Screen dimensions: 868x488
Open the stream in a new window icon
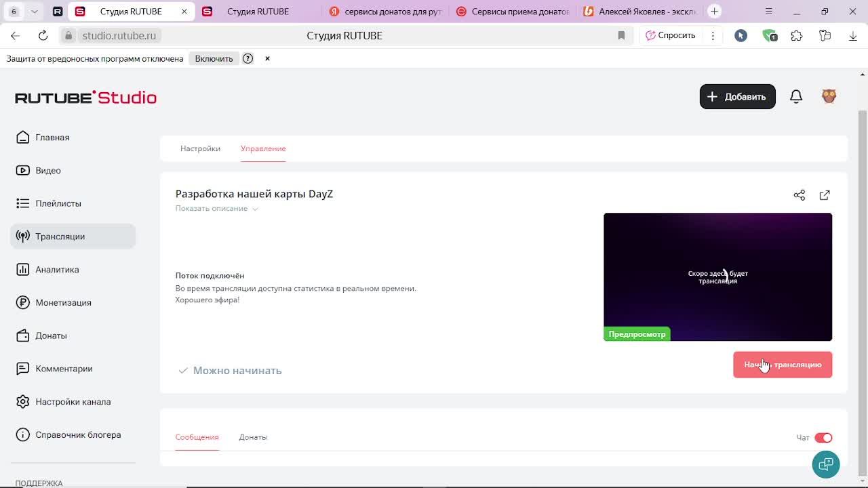[x=825, y=195]
